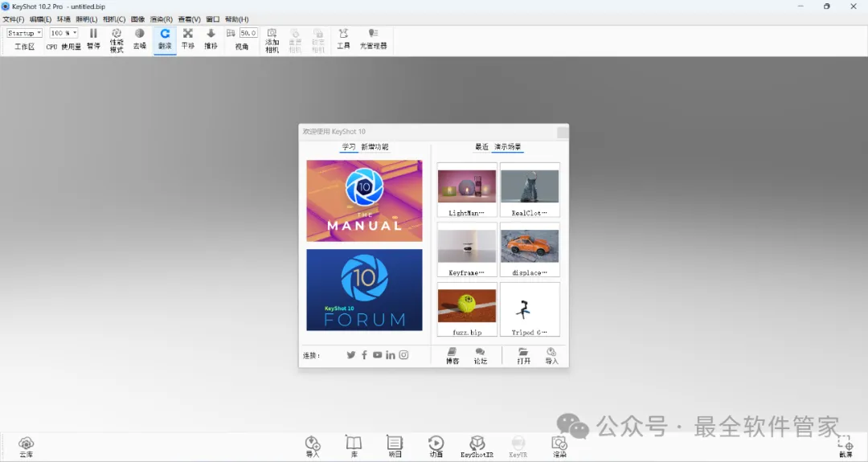Open the KeyShotXR wizard
The width and height of the screenshot is (868, 462).
[477, 447]
